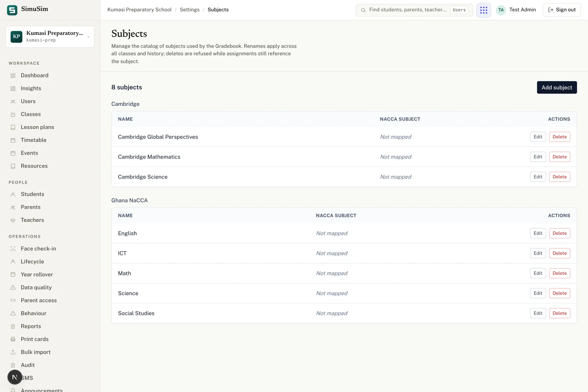Image resolution: width=588 pixels, height=392 pixels.
Task: Click the Users sidebar icon
Action: [13, 101]
